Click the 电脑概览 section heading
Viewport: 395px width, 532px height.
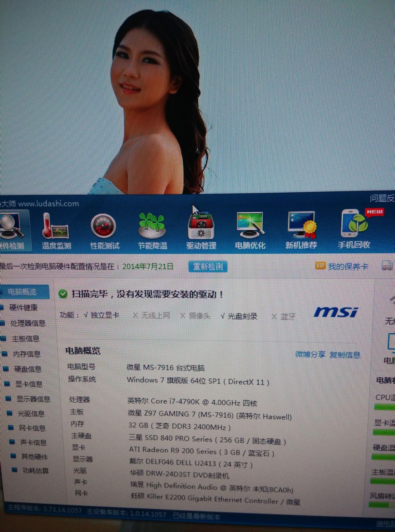pyautogui.click(x=83, y=350)
